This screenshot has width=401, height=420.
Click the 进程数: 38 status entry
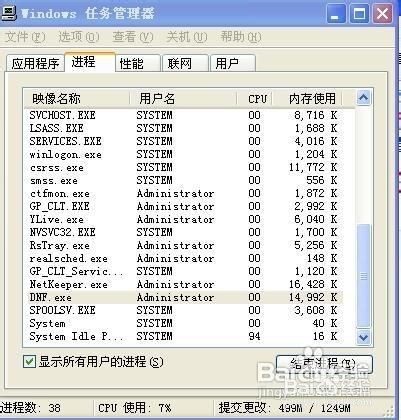pyautogui.click(x=31, y=408)
